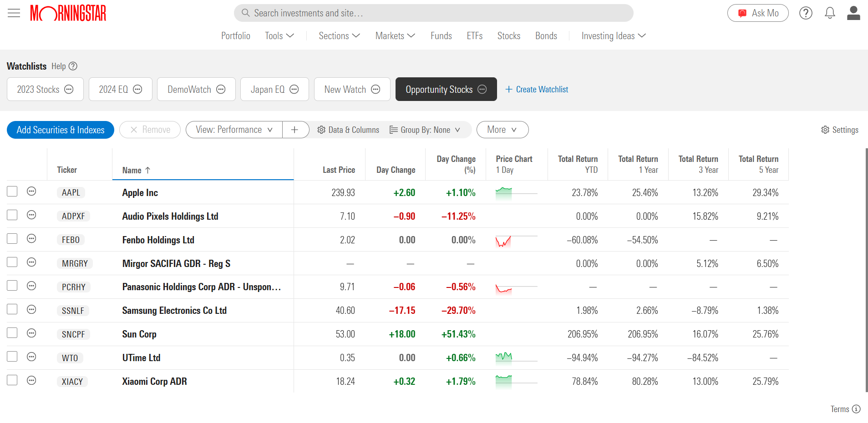Open the row actions menu for Apple Inc
Viewport: 868px width, 423px height.
pyautogui.click(x=31, y=191)
